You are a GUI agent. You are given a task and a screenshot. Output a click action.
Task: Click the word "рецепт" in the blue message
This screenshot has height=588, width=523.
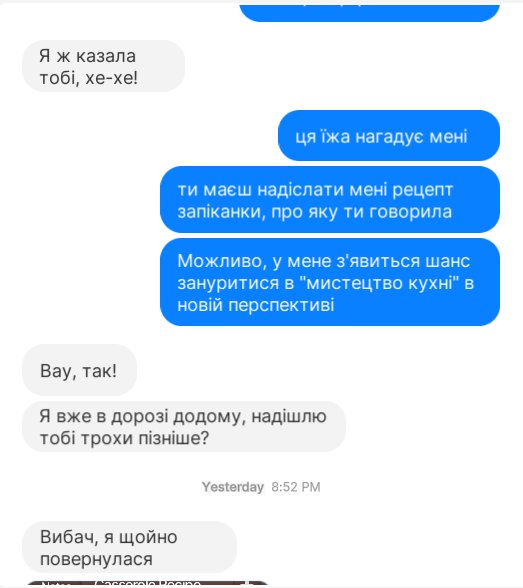point(423,190)
